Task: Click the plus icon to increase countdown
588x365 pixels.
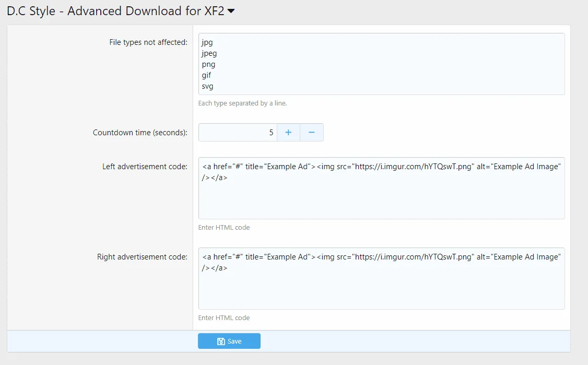Action: (x=288, y=132)
